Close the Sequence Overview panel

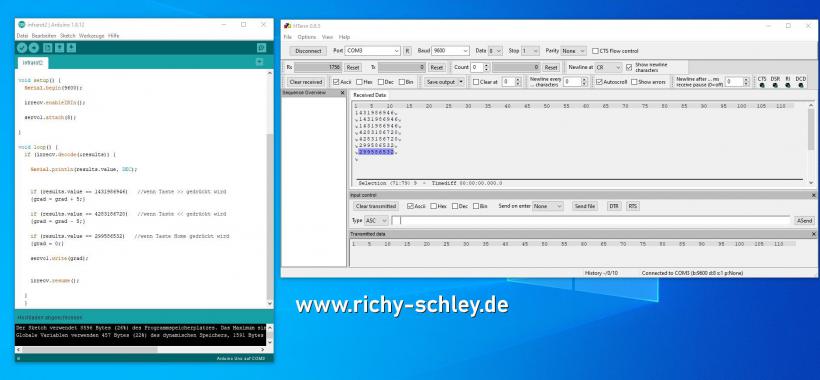coord(343,93)
